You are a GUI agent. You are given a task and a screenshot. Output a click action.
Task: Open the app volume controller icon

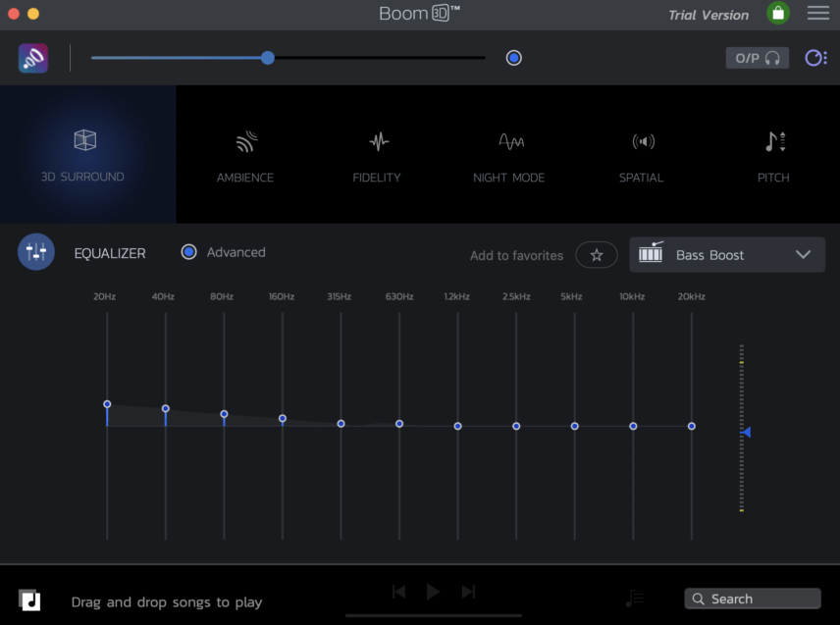[815, 58]
